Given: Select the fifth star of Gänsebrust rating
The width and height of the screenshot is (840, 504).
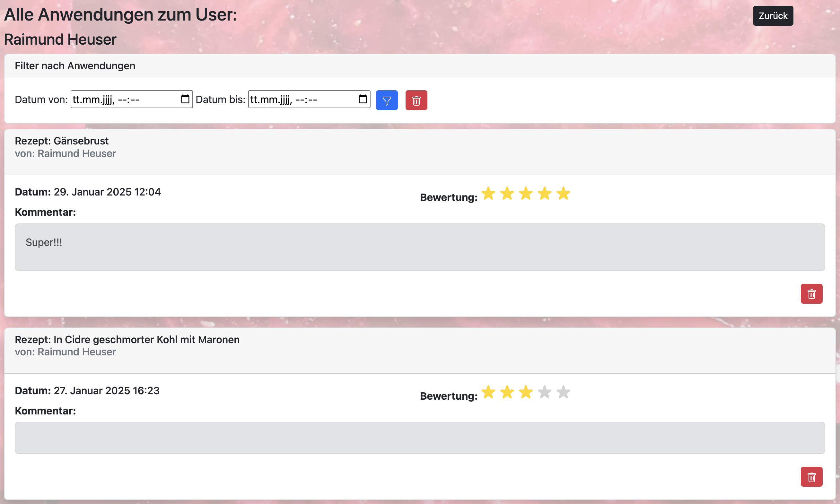Looking at the screenshot, I should click(x=563, y=193).
